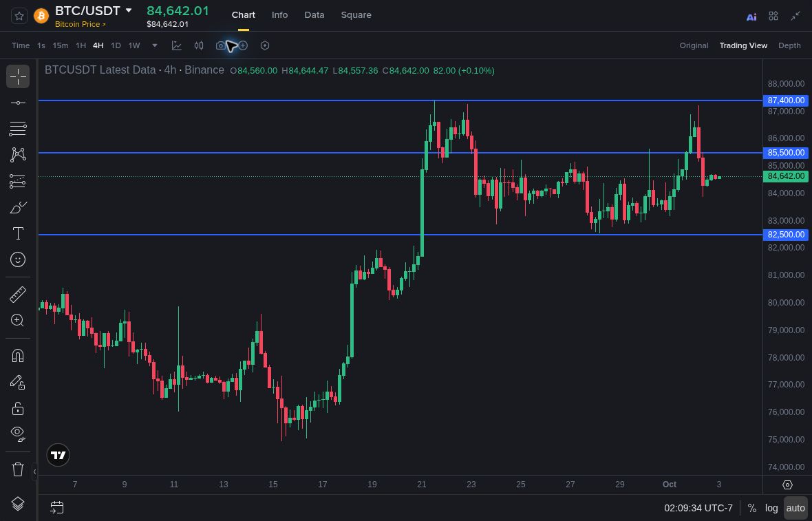Viewport: 812px width, 521px height.
Task: Select the horizontal line drawing tool
Action: point(18,103)
